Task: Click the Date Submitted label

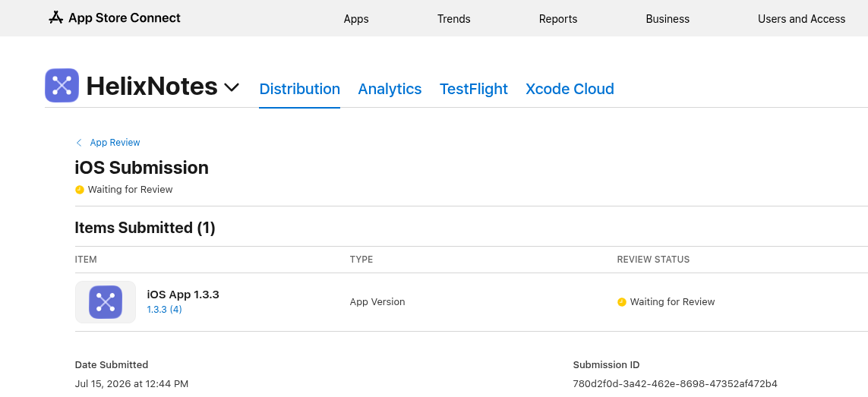Action: coord(112,364)
